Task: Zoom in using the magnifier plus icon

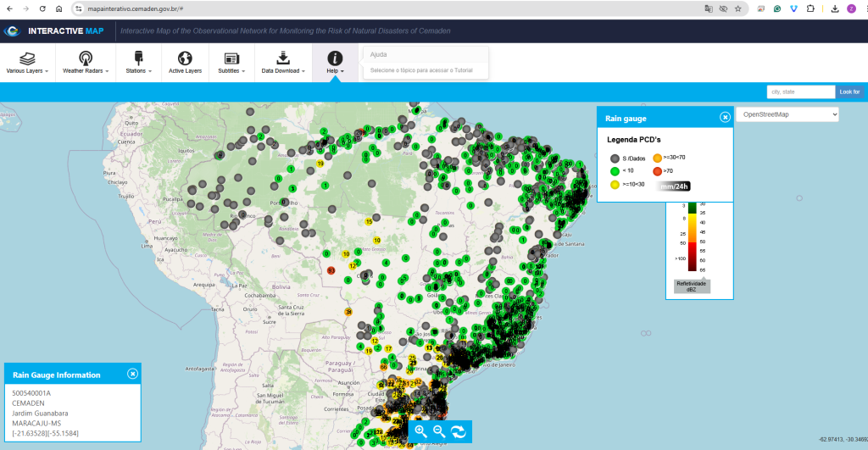Action: [x=420, y=431]
